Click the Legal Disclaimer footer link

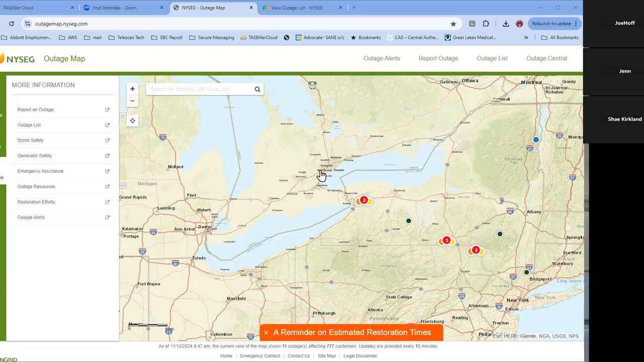point(360,356)
